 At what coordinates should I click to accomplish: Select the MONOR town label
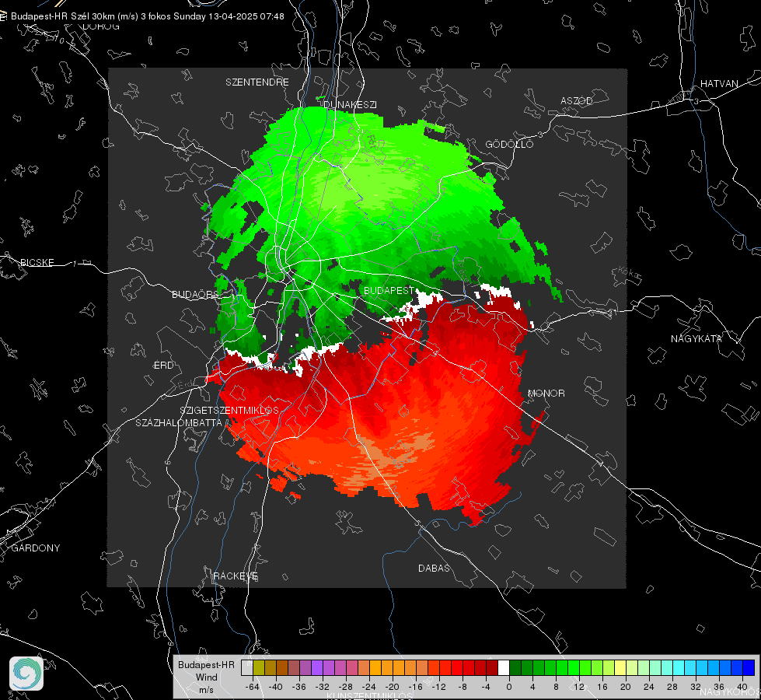(546, 393)
